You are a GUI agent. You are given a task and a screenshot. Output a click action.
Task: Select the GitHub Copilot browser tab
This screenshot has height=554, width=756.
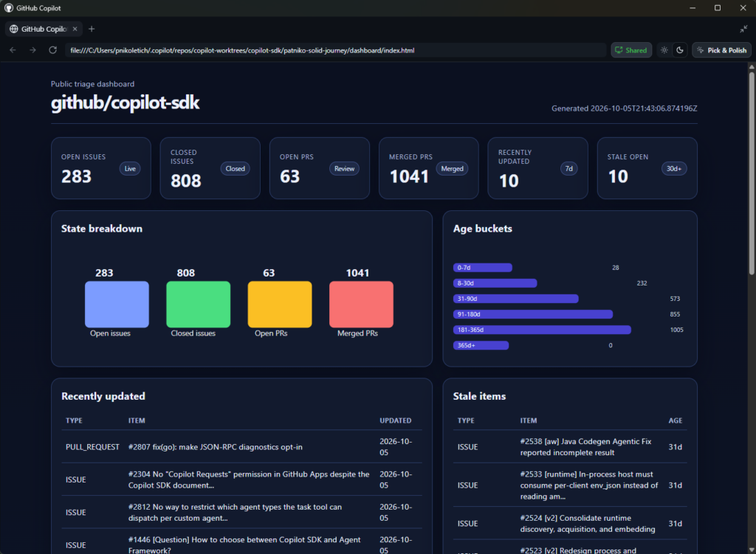(44, 29)
